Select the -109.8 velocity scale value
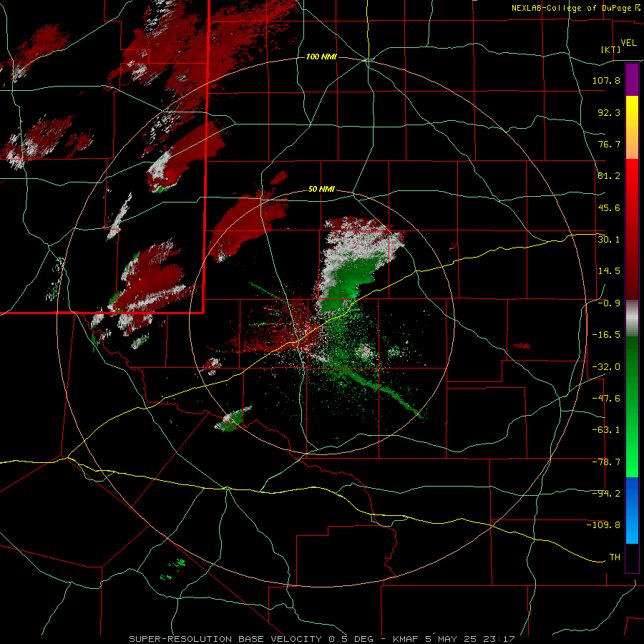 [x=603, y=525]
